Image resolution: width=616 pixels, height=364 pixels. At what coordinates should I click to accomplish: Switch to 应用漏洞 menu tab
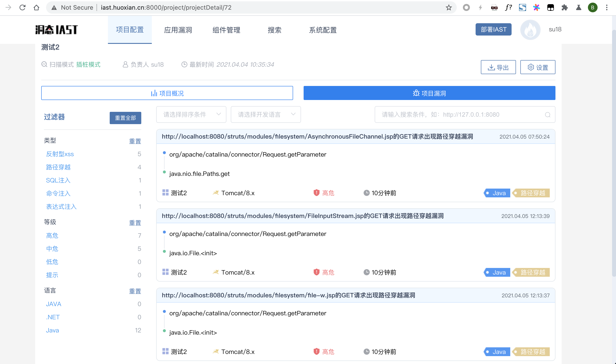(178, 30)
